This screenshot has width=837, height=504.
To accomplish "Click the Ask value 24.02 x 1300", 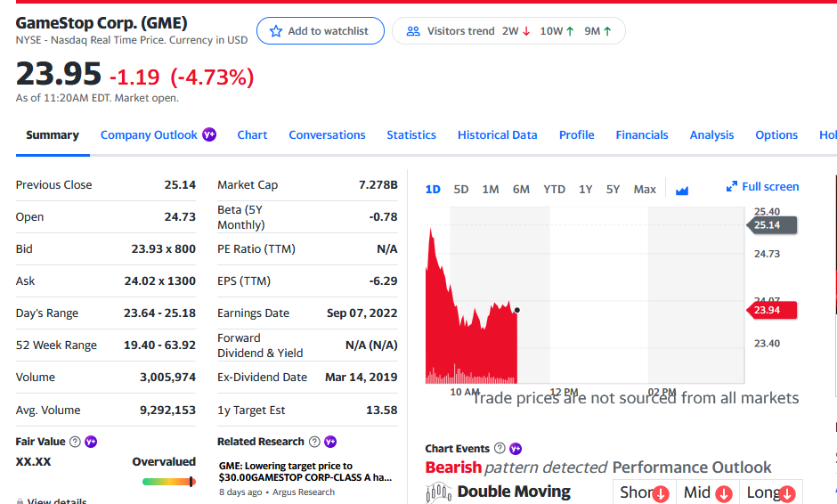I will click(160, 280).
